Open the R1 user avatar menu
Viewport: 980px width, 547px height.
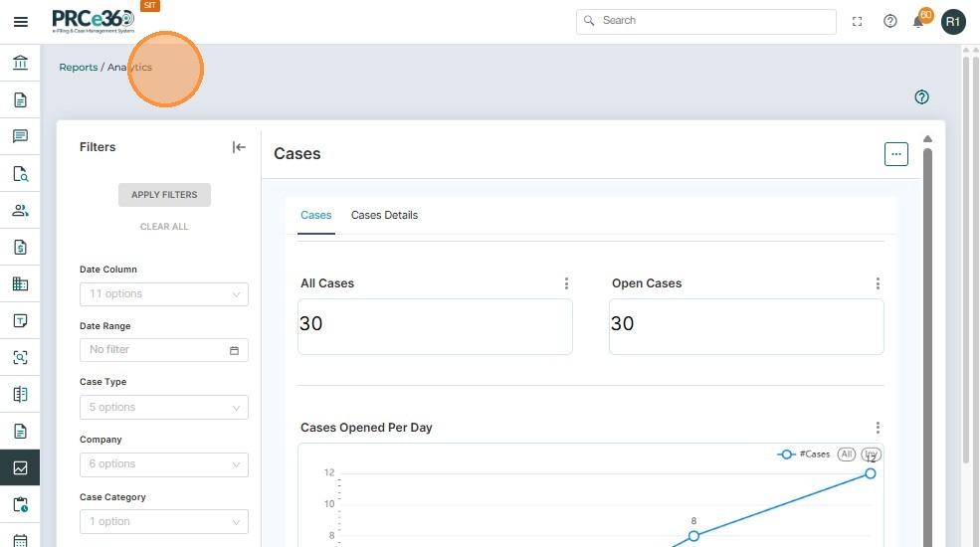click(x=953, y=22)
